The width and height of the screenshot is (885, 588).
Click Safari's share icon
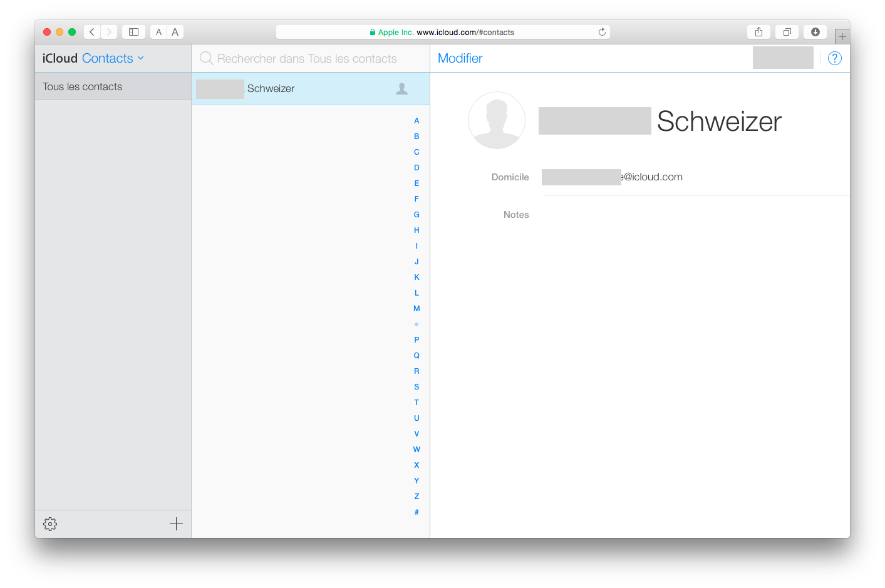click(758, 32)
